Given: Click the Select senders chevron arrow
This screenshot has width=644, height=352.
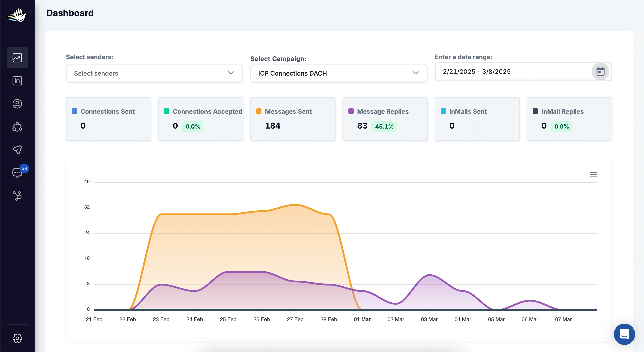Looking at the screenshot, I should coord(231,73).
